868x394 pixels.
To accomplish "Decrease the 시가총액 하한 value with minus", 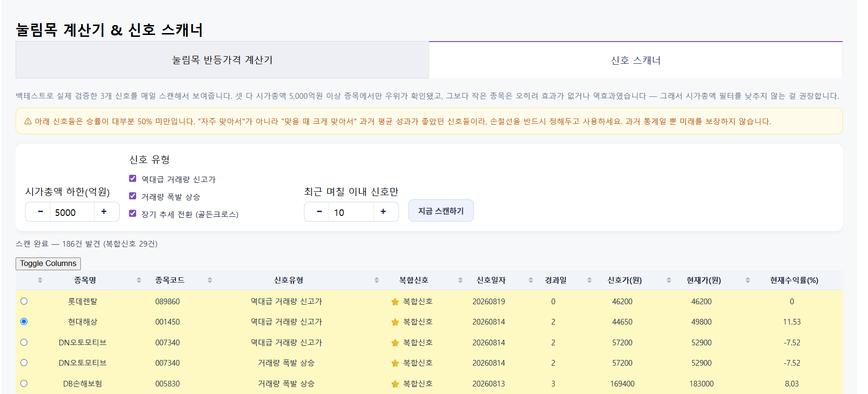I will pyautogui.click(x=41, y=212).
